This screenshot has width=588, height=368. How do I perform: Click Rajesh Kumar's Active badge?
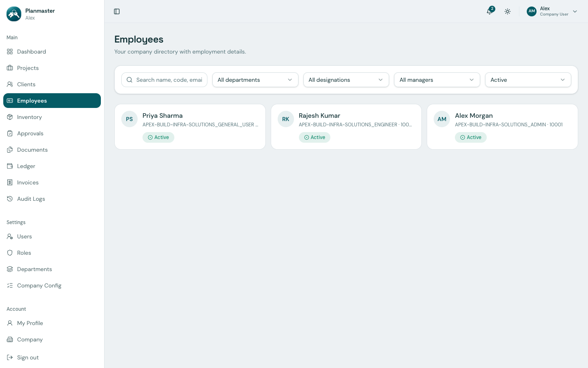tap(314, 137)
